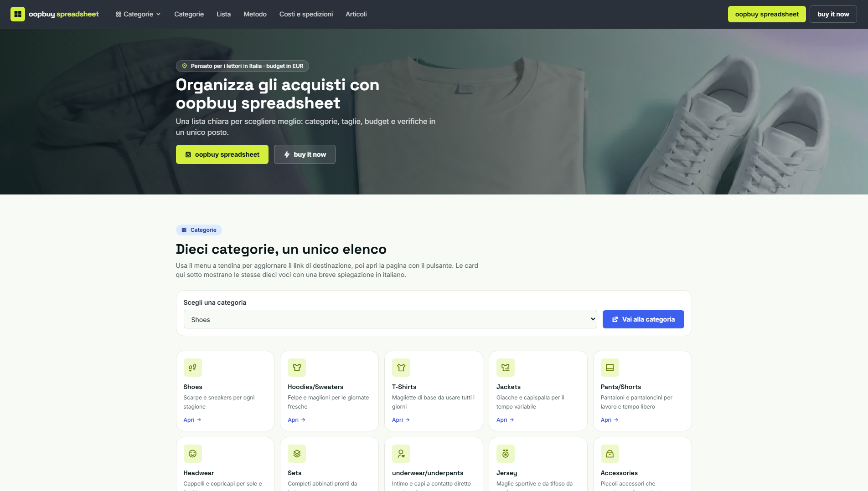868x491 pixels.
Task: Click the Vai alla categoria button
Action: [x=643, y=319]
